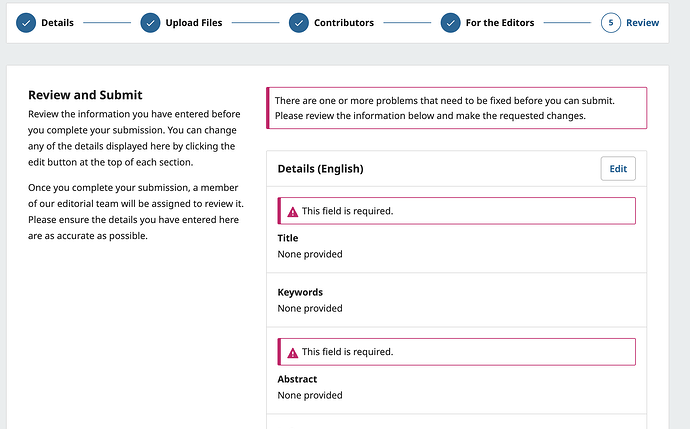The image size is (690, 429).
Task: Click the Contributors step checkmark icon
Action: 299,23
